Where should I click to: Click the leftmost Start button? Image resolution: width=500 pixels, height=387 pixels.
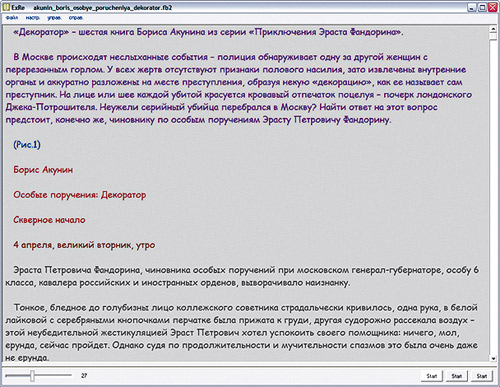point(432,376)
